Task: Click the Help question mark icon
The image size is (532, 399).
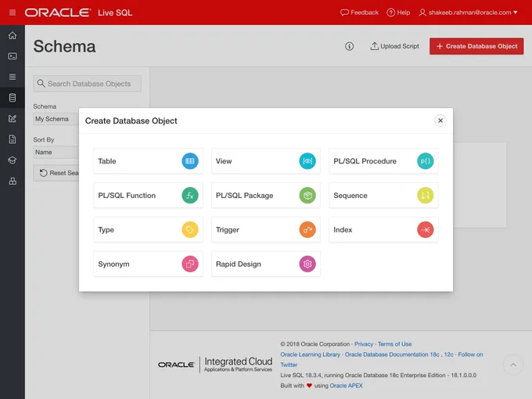Action: click(391, 13)
